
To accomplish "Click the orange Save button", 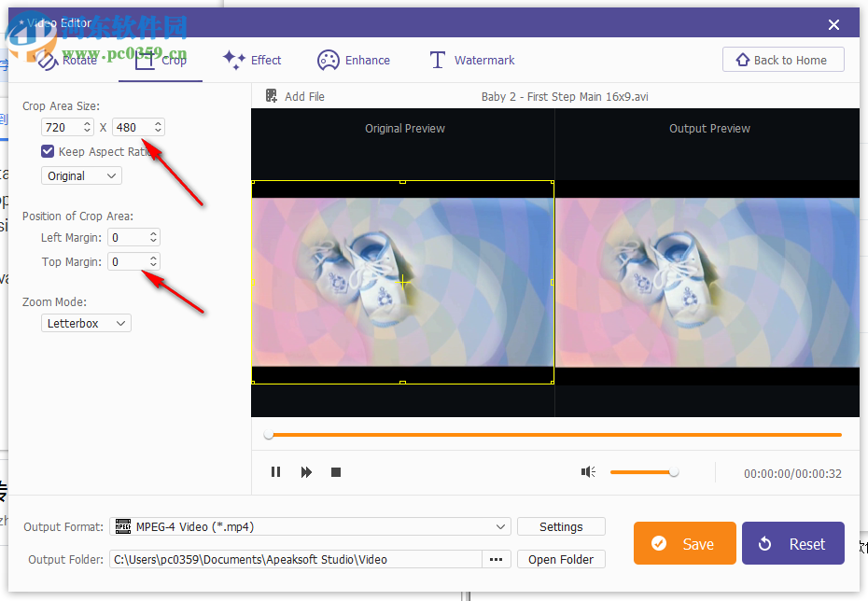I will coord(684,543).
